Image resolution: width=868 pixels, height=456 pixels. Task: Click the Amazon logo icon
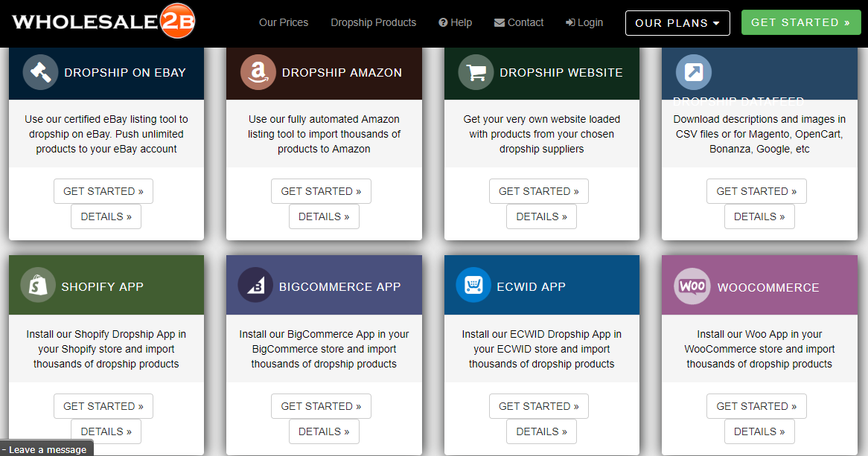[258, 72]
